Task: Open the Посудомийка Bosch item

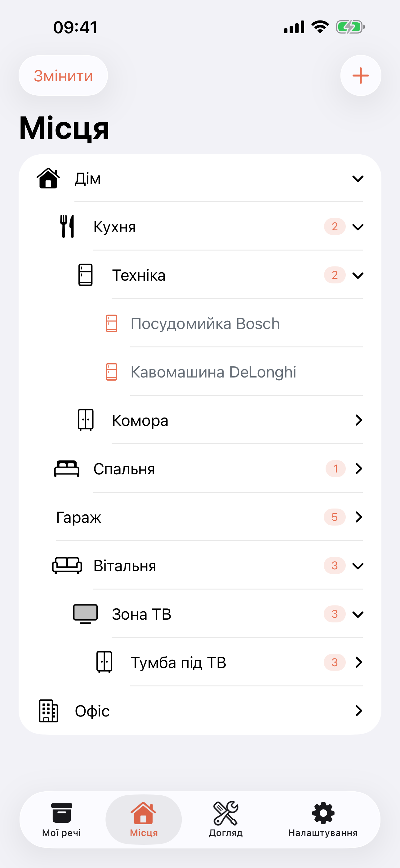Action: click(205, 323)
